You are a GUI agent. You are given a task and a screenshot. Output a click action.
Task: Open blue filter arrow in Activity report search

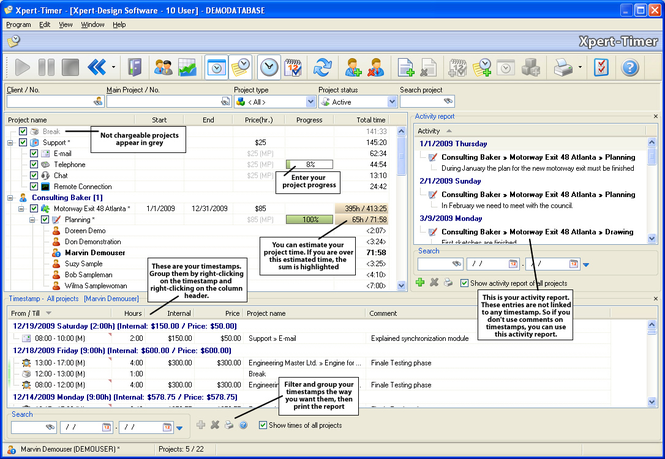[586, 265]
